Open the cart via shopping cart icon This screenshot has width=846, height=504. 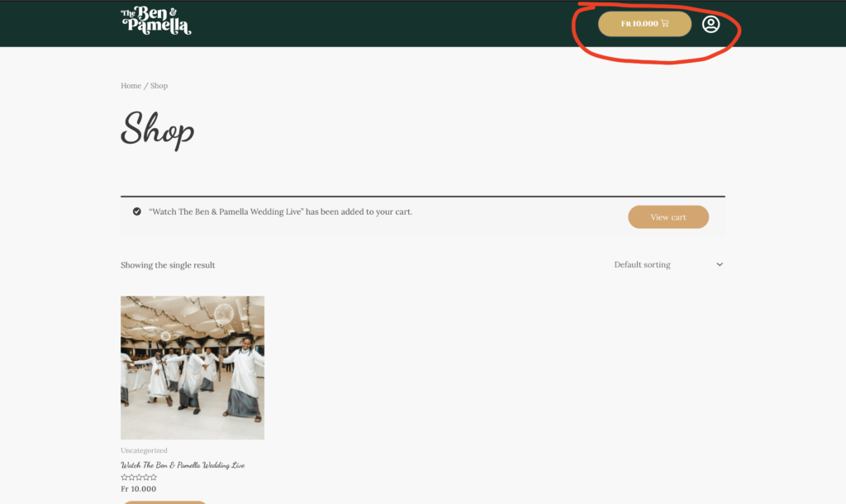click(665, 23)
